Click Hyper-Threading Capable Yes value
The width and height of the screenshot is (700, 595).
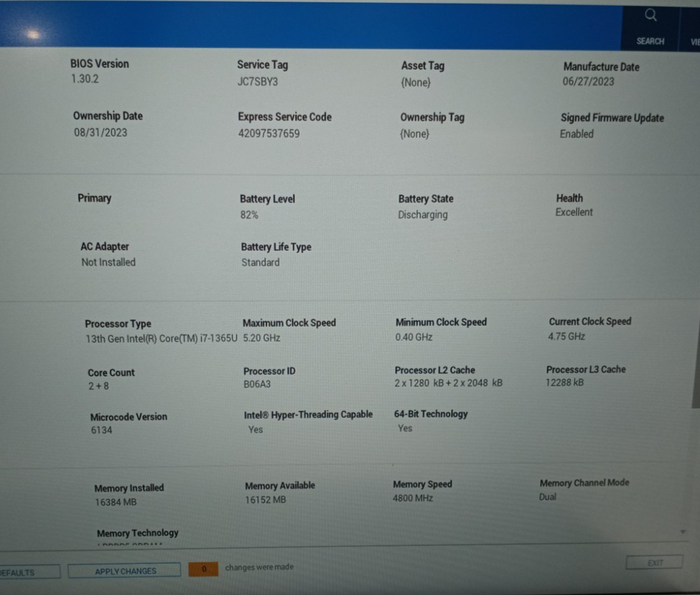tap(255, 429)
